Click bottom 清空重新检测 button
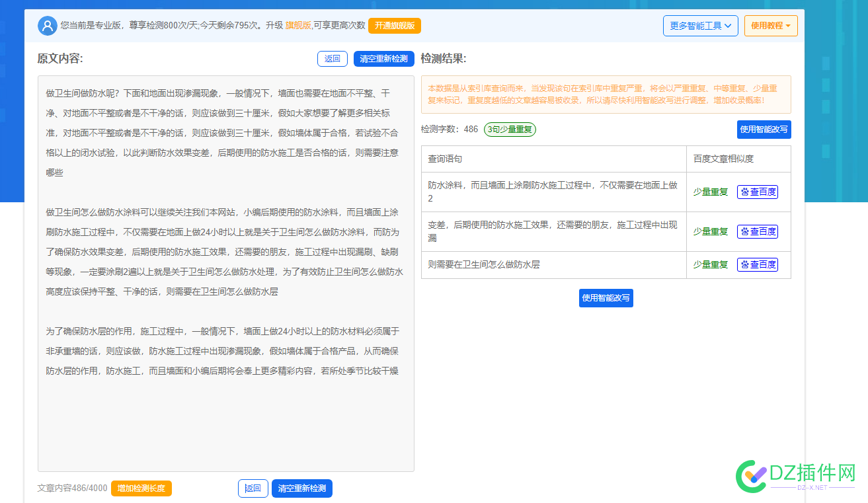Screen dimensions: 868x503 click(x=302, y=488)
